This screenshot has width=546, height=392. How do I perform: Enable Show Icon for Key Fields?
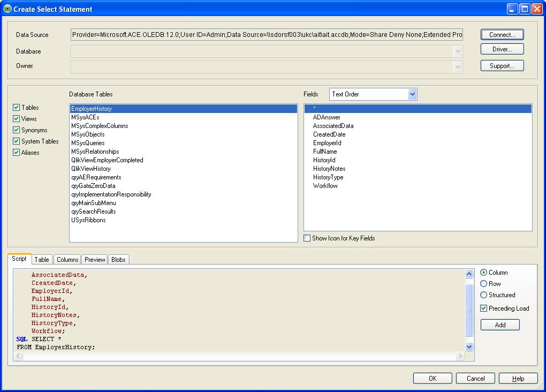306,238
